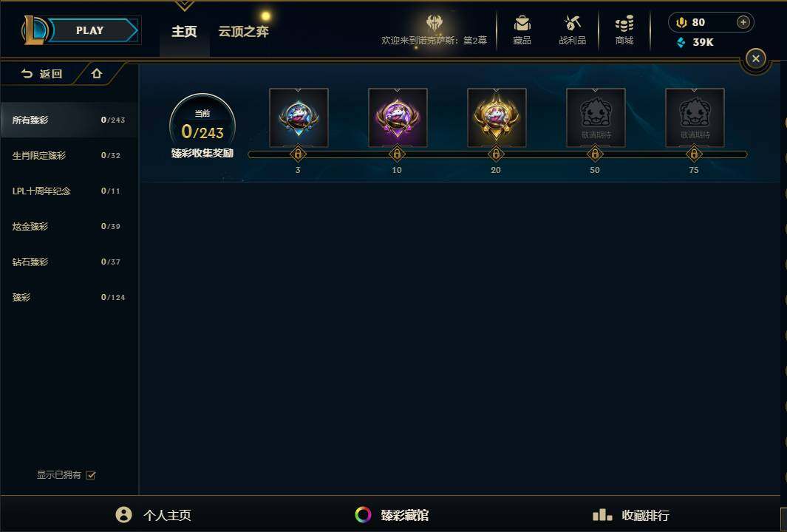The image size is (787, 532).
Task: Click the home icon beside 返回
Action: (97, 74)
